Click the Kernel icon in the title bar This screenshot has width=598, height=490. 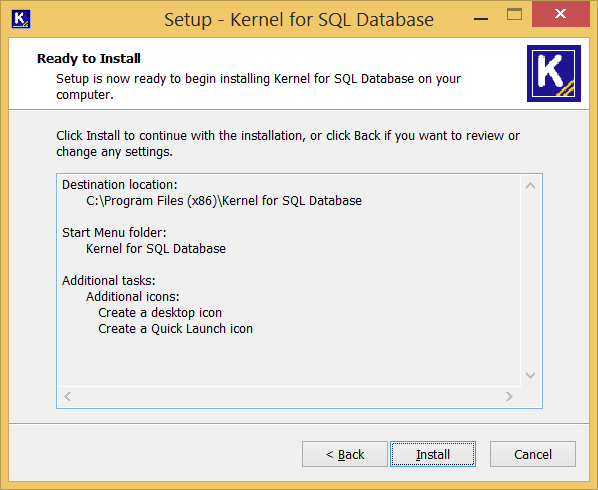pos(21,19)
